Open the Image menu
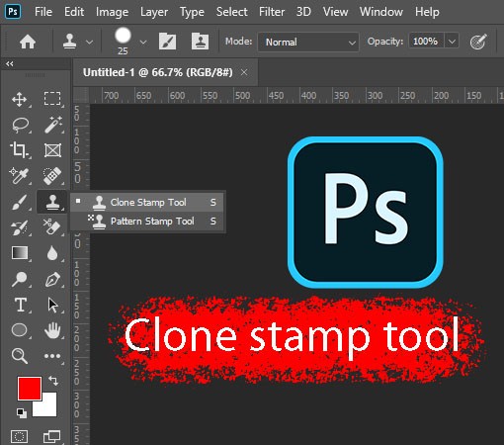The height and width of the screenshot is (445, 504). (112, 12)
